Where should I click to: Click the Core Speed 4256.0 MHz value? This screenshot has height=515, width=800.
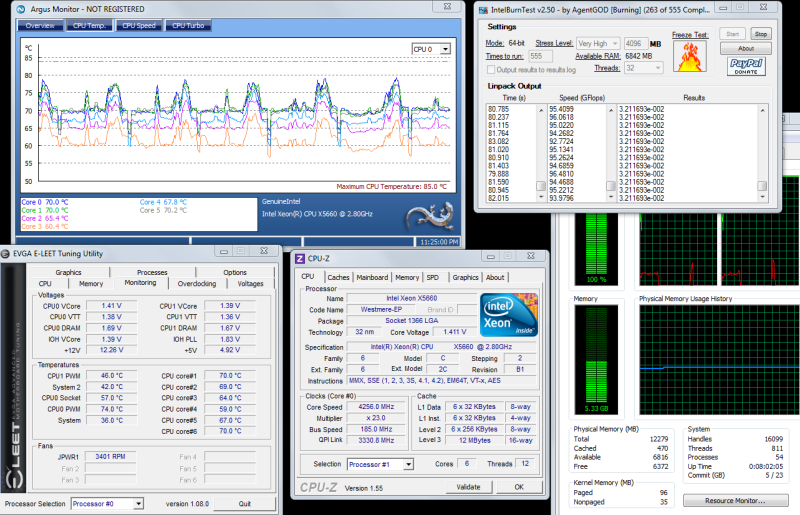pyautogui.click(x=377, y=407)
